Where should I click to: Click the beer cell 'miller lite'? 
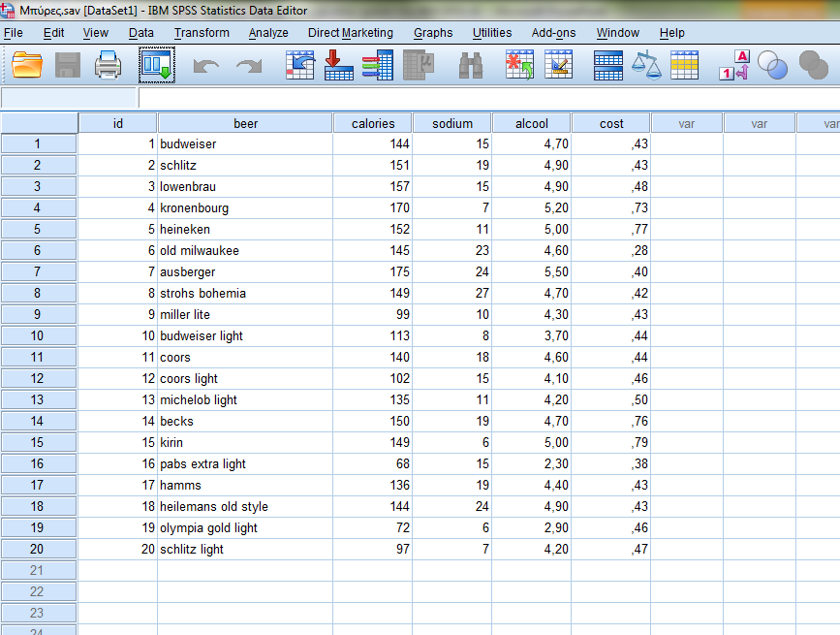click(x=245, y=314)
